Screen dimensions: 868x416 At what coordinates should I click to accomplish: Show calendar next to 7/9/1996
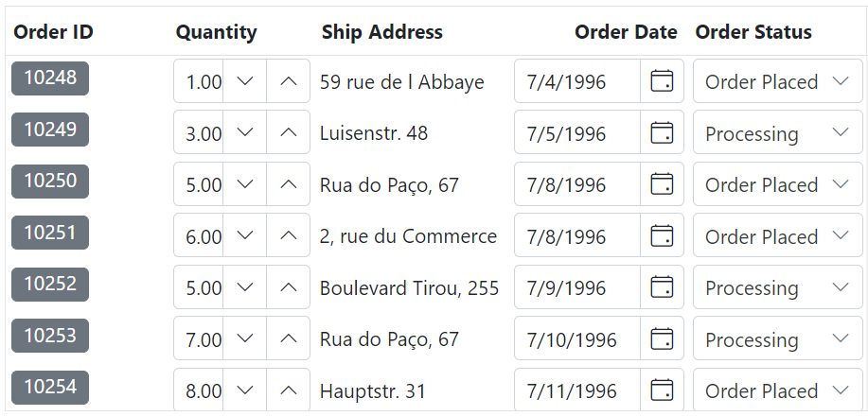click(x=662, y=286)
